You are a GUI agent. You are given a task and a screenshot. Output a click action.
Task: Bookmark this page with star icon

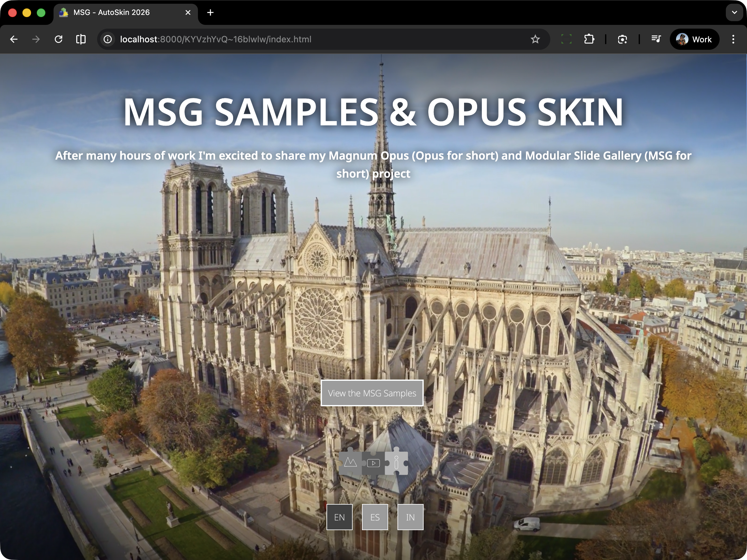[x=535, y=40]
